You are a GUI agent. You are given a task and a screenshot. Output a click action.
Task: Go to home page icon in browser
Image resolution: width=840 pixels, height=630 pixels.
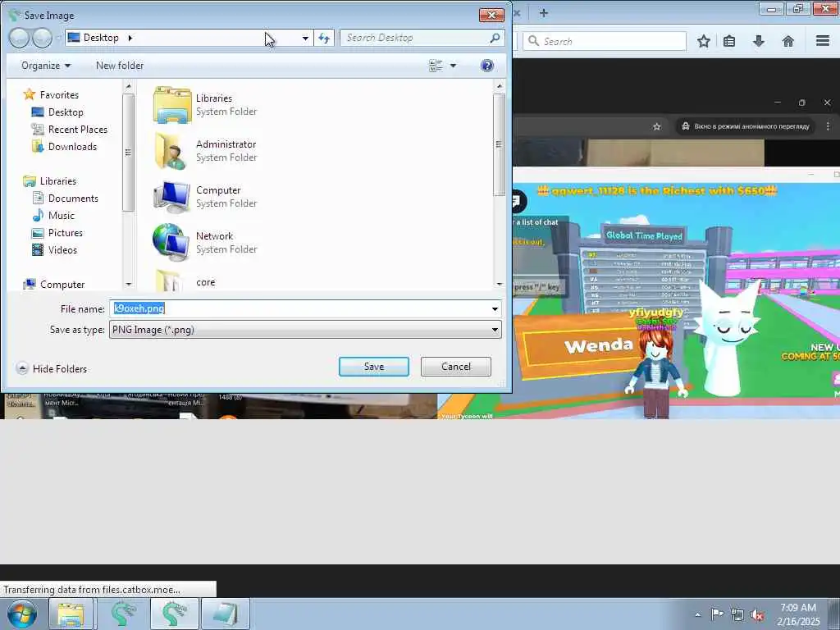click(x=788, y=41)
